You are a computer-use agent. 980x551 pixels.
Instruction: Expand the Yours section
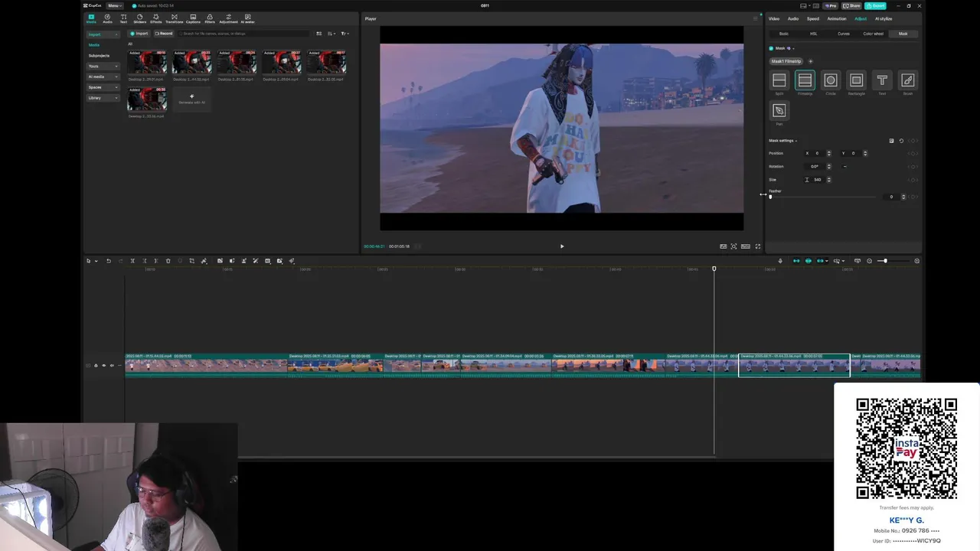point(103,66)
